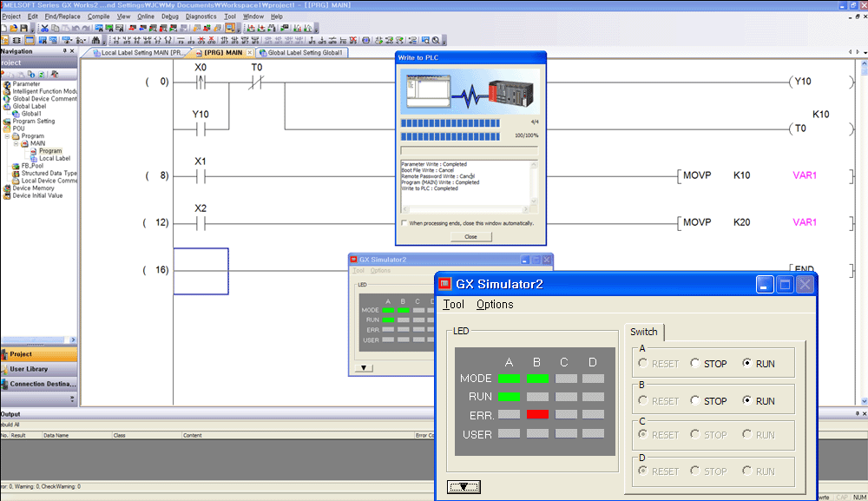Image resolution: width=868 pixels, height=501 pixels.
Task: Open the Tool menu in front GX Simulator2
Action: [453, 304]
